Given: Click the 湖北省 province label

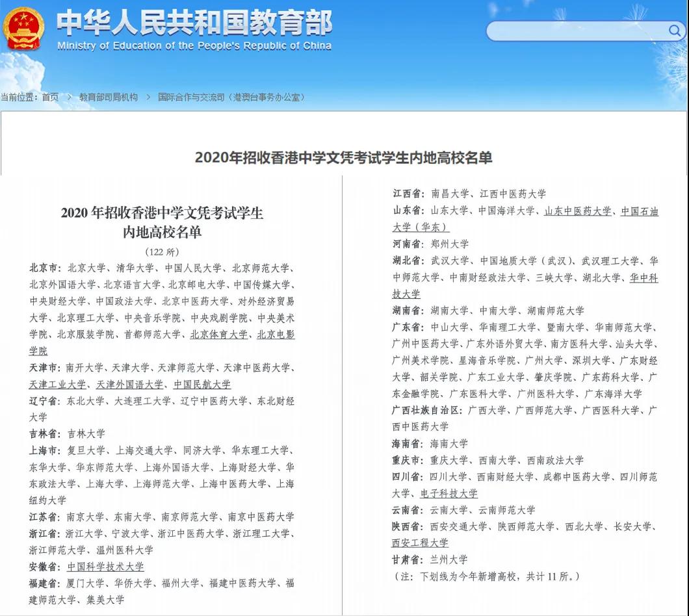Looking at the screenshot, I should 409,261.
